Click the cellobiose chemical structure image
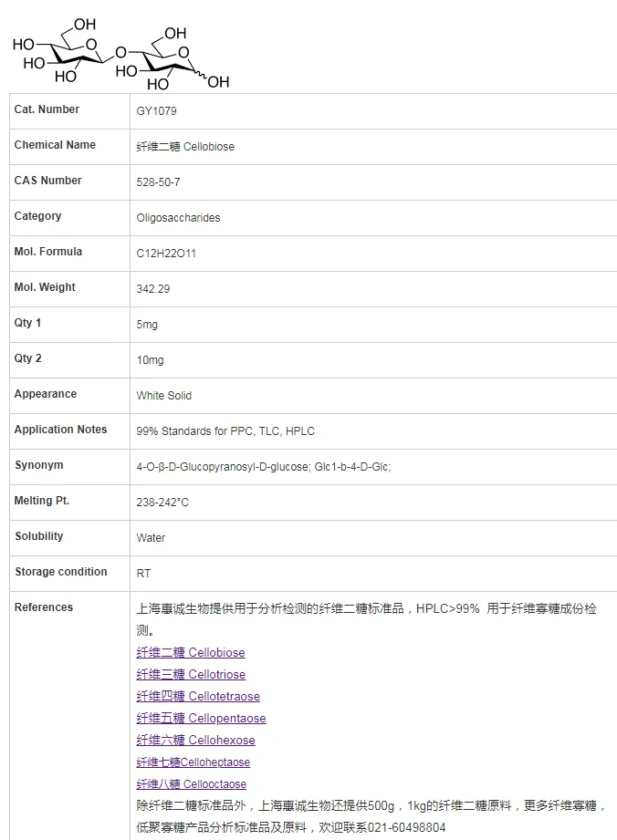The width and height of the screenshot is (617, 840). pos(121,54)
